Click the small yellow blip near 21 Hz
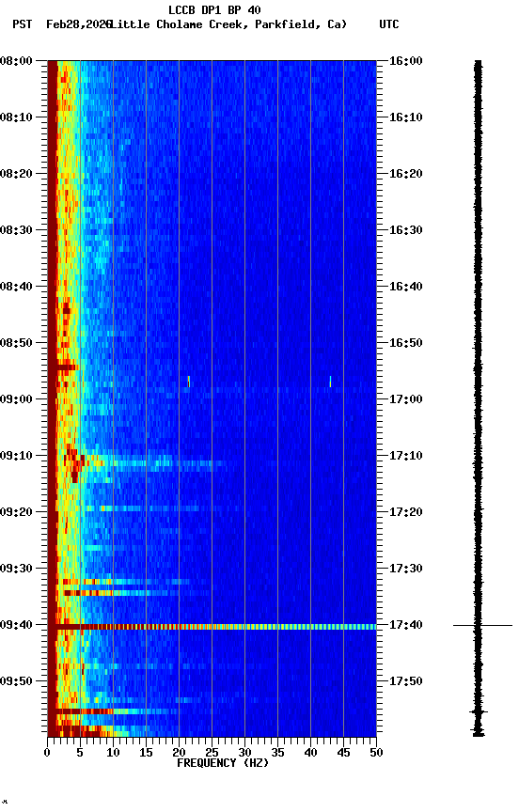 (189, 382)
